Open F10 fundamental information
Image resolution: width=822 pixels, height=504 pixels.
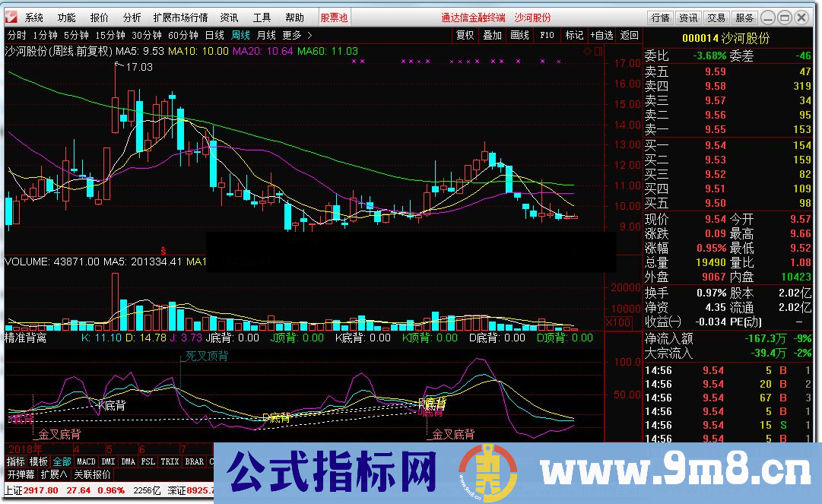[x=547, y=34]
